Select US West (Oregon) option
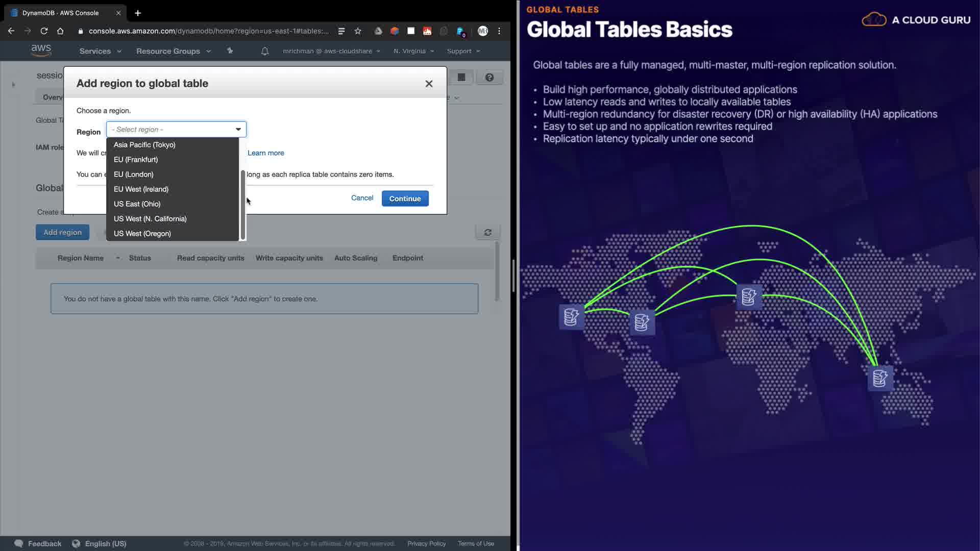Screen dimensions: 980x551 142,234
